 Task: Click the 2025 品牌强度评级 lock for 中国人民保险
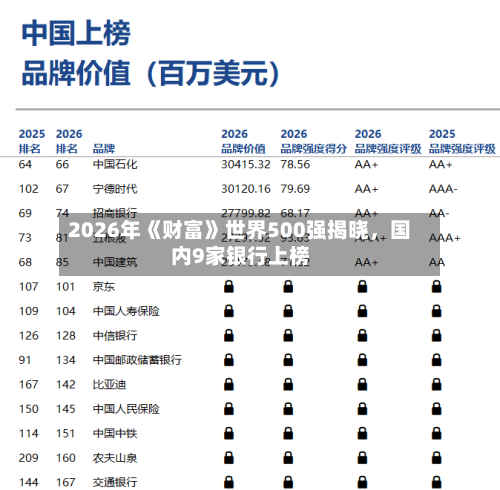pyautogui.click(x=436, y=409)
